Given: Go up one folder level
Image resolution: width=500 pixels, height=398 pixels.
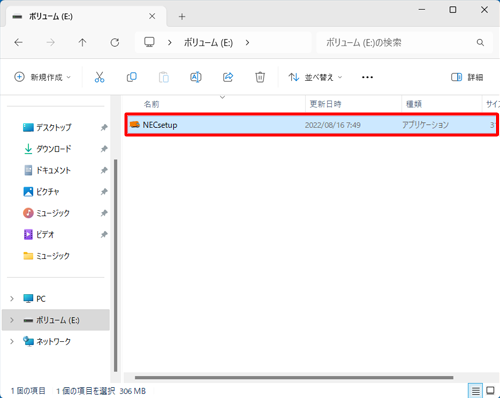Looking at the screenshot, I should pos(82,42).
